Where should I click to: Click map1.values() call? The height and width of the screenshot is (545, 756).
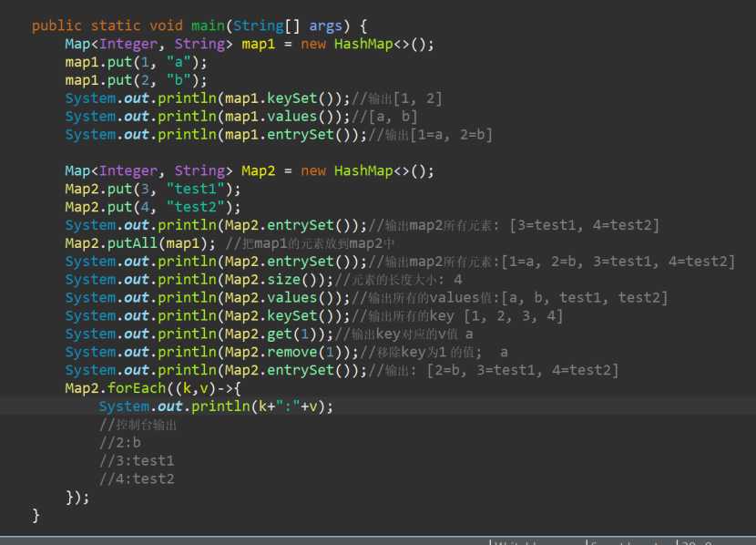click(x=281, y=117)
